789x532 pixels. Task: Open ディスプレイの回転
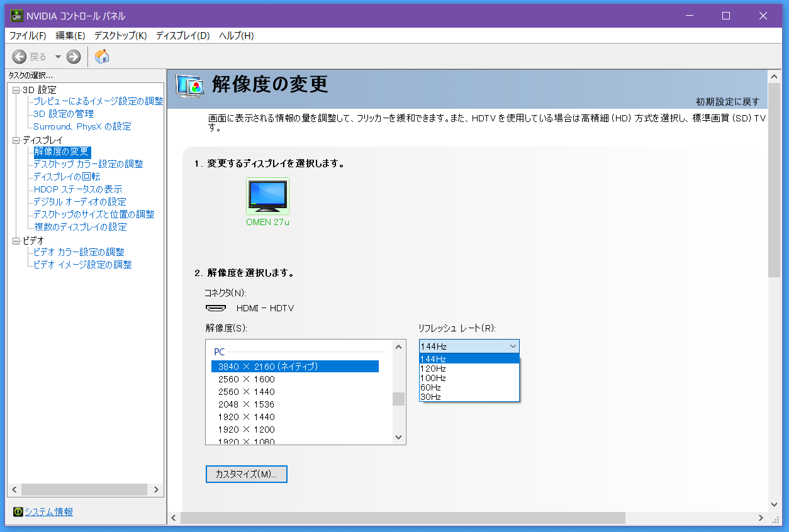67,177
